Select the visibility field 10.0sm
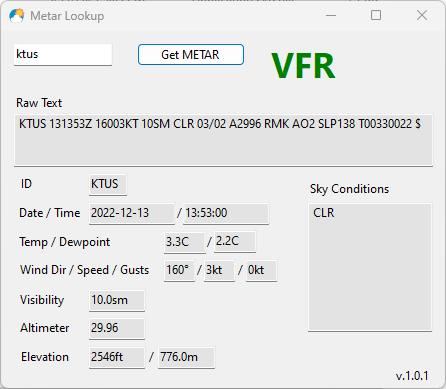Image resolution: width=446 pixels, height=389 pixels. (x=117, y=300)
